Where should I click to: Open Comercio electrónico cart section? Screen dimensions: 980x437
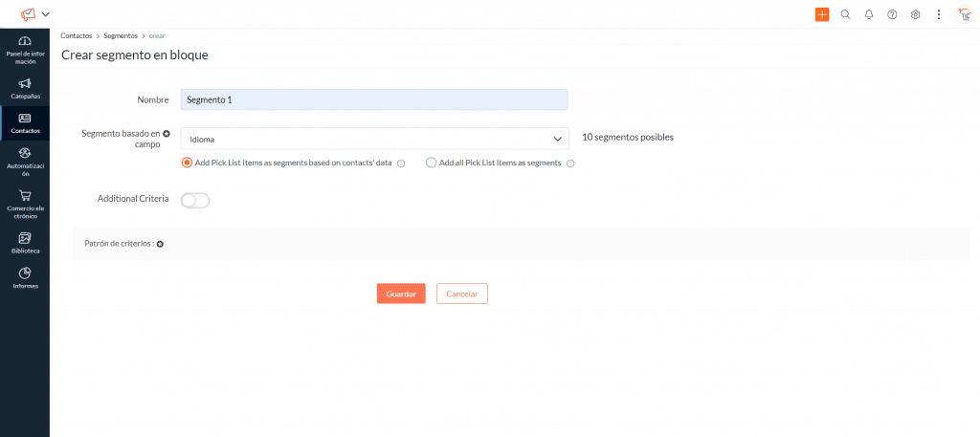pos(25,204)
